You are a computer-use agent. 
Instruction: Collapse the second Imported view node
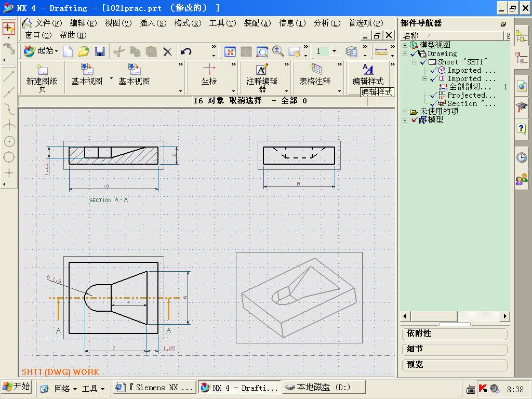coord(424,79)
